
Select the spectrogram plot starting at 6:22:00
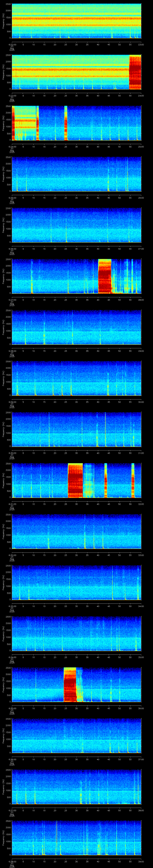coord(76,21)
